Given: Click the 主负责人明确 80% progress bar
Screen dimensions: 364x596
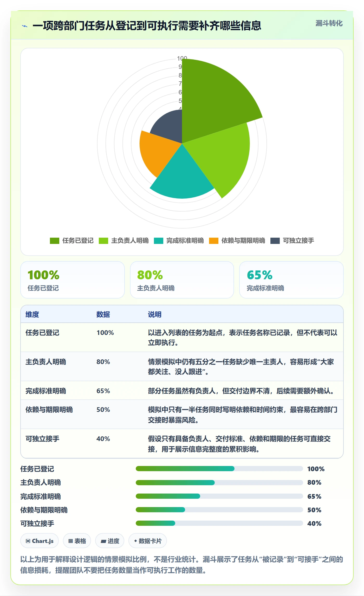Looking at the screenshot, I should point(219,483).
